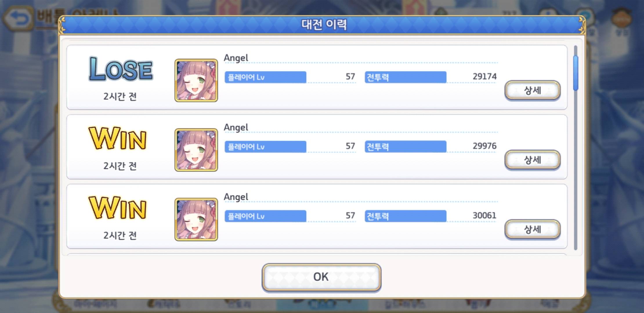
Task: Click the LOSE result label
Action: tap(120, 69)
